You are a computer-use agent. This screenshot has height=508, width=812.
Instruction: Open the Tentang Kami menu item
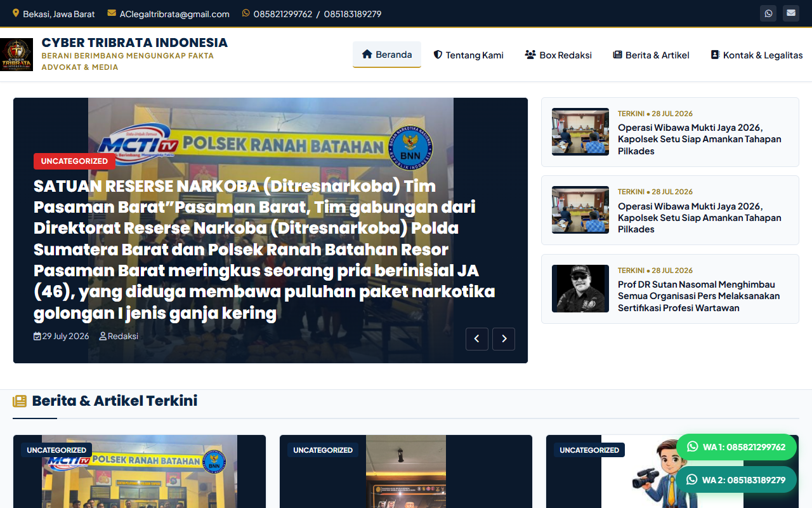click(x=469, y=55)
